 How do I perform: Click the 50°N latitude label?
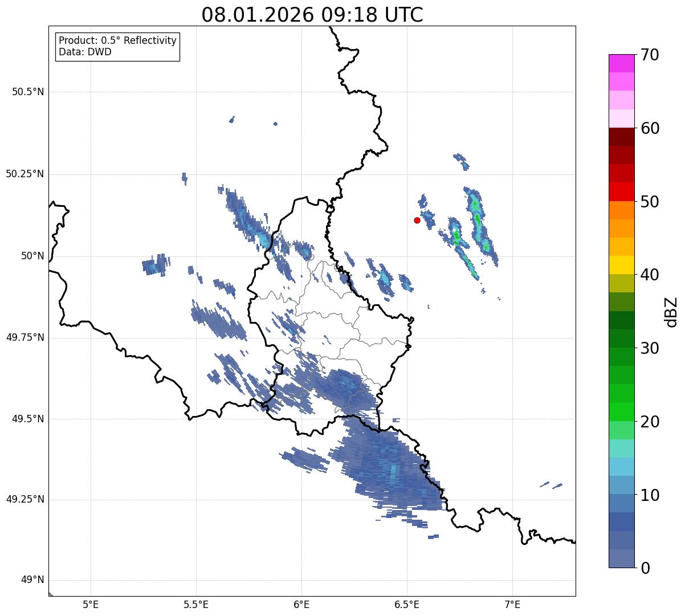pyautogui.click(x=32, y=256)
